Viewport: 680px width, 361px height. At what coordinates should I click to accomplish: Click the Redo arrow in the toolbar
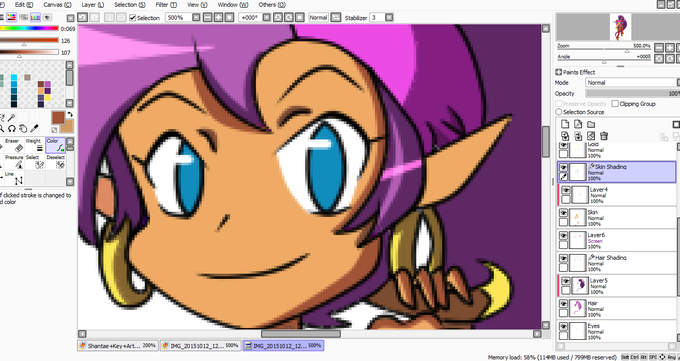click(94, 17)
